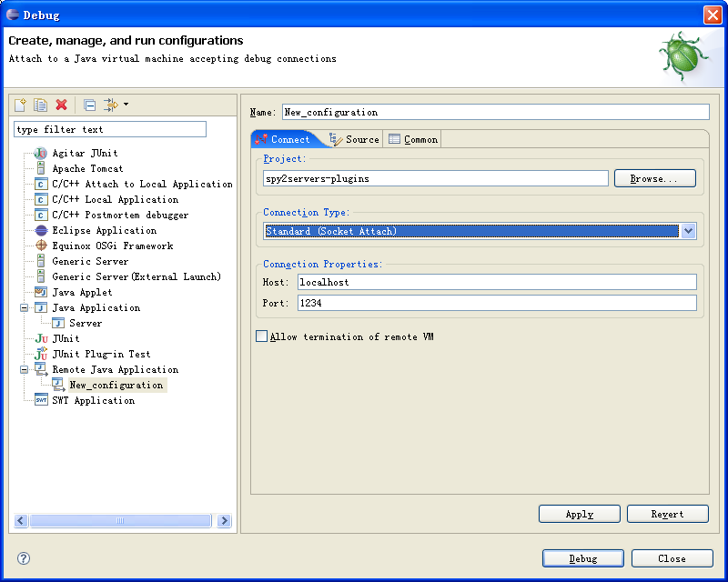Click the Port input field

coord(497,303)
